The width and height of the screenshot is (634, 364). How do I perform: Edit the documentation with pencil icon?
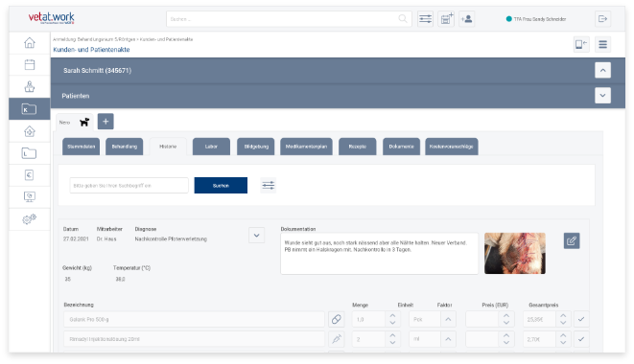pos(572,240)
